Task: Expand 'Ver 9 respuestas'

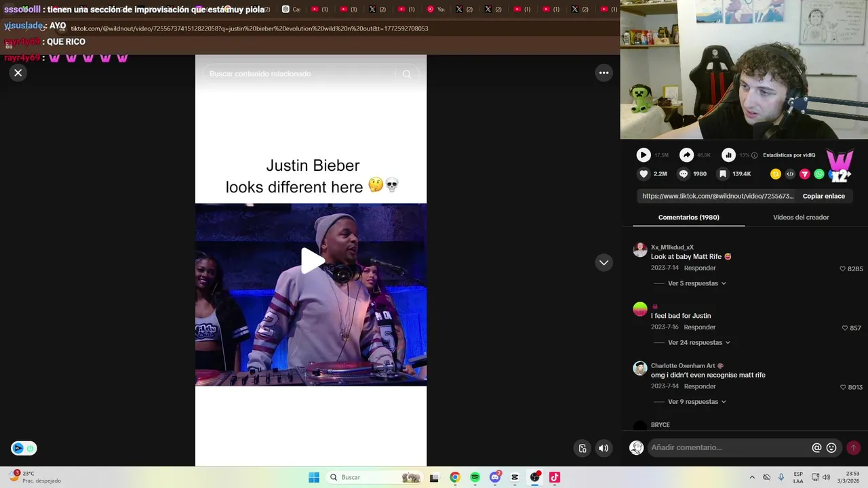Action: point(697,401)
